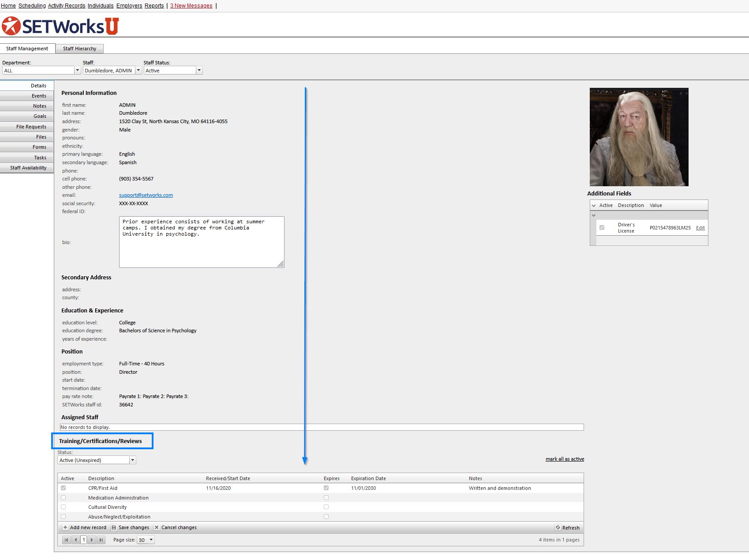This screenshot has width=749, height=560.
Task: Click the save disk icon by Save changes
Action: [114, 527]
